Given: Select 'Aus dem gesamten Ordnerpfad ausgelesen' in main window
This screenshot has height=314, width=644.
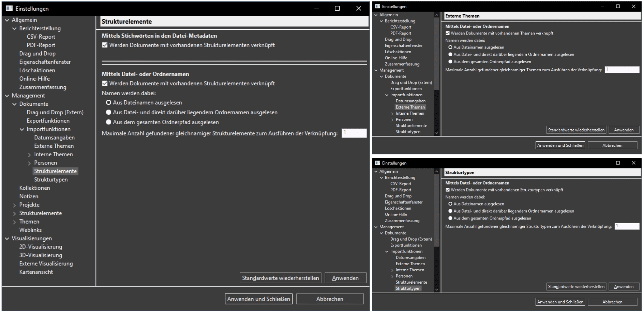Looking at the screenshot, I should click(109, 122).
